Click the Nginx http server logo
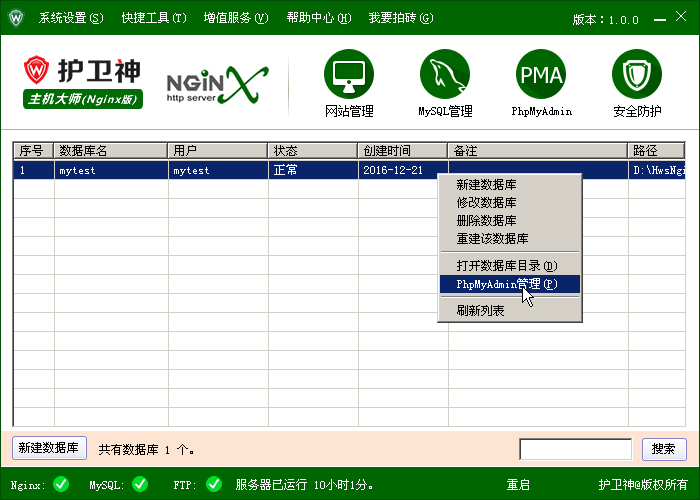 click(x=217, y=85)
